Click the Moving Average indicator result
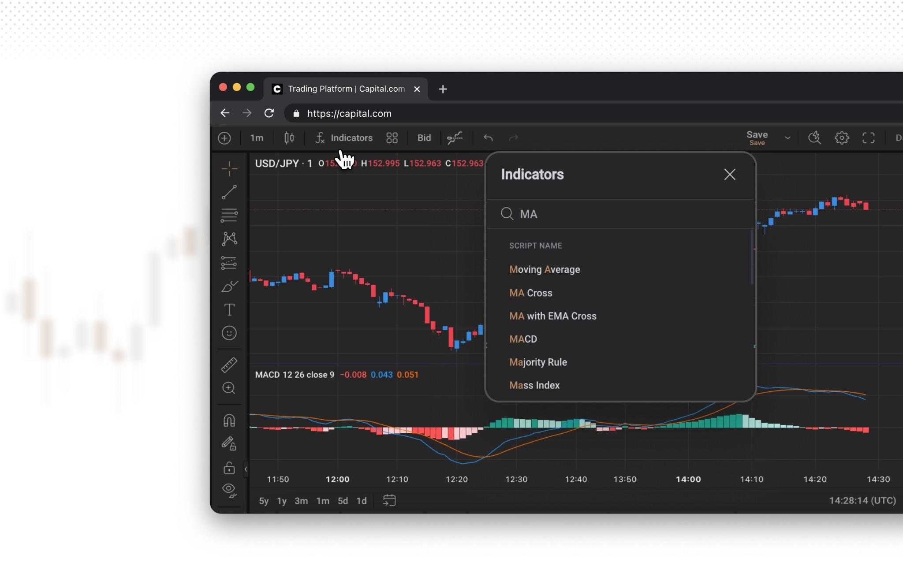 click(544, 269)
